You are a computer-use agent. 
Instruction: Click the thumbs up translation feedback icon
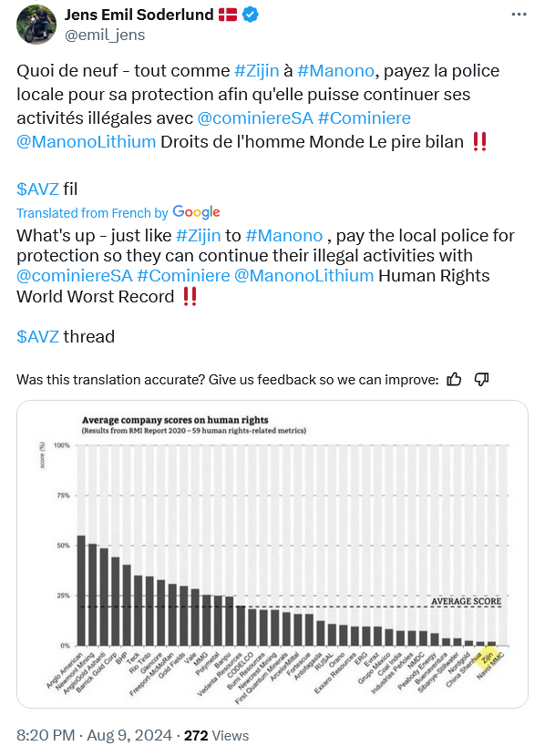pyautogui.click(x=454, y=380)
